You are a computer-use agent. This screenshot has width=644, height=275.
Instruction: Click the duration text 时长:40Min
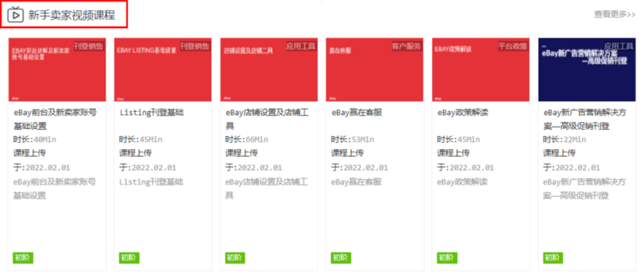[34, 140]
